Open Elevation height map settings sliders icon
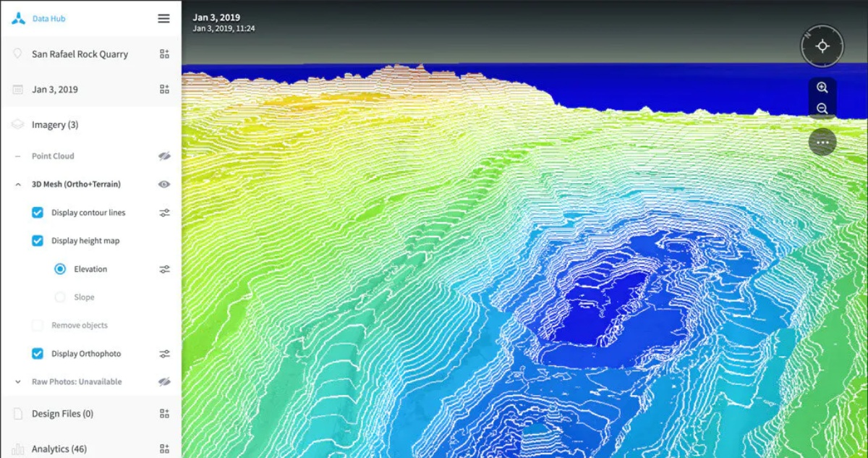The width and height of the screenshot is (868, 458). coord(165,269)
